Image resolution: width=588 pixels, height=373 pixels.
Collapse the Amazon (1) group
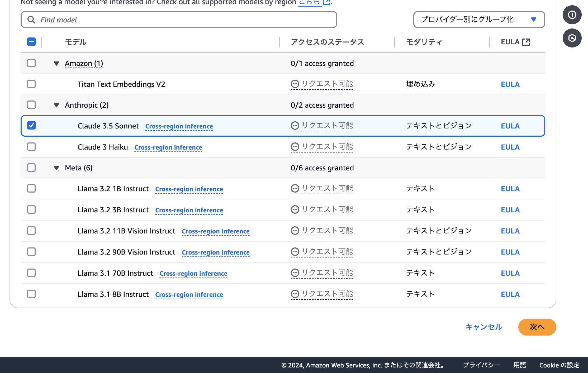(x=56, y=63)
